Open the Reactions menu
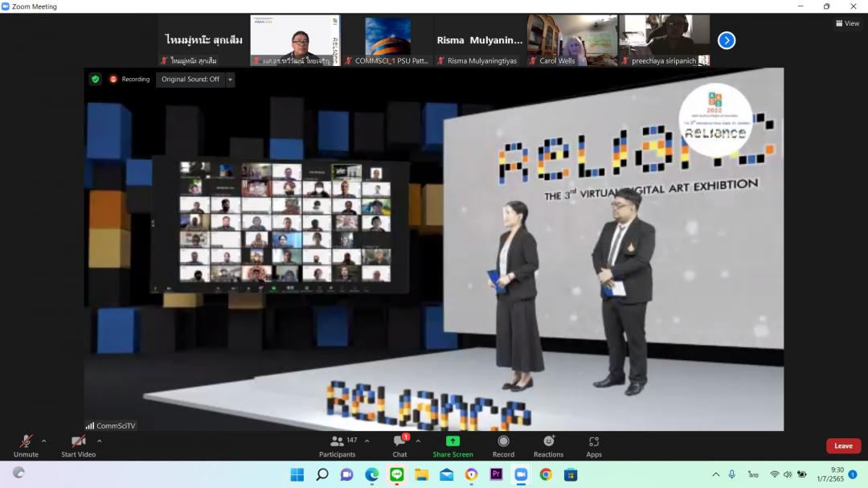868x488 pixels. click(548, 445)
